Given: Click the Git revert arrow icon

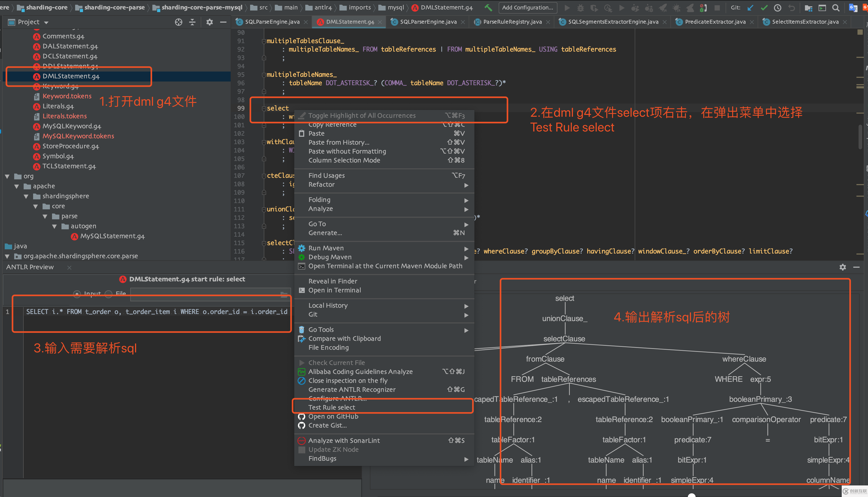Looking at the screenshot, I should click(x=791, y=8).
